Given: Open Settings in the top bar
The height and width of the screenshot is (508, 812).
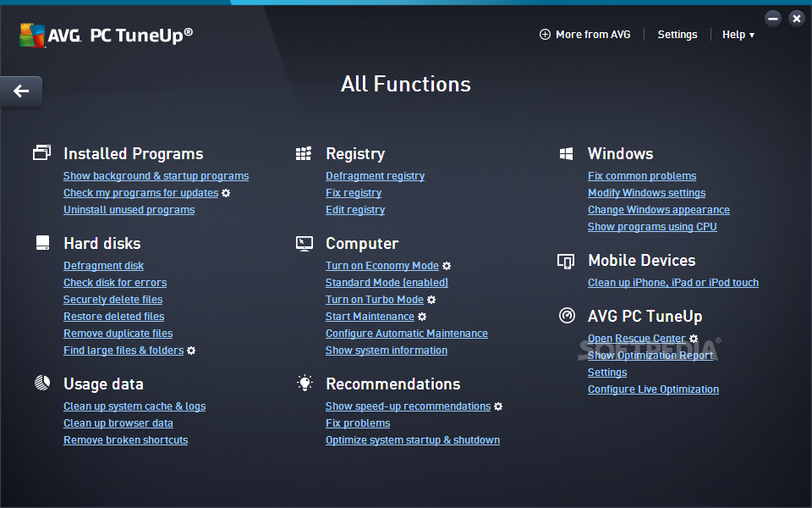Looking at the screenshot, I should pyautogui.click(x=678, y=35).
